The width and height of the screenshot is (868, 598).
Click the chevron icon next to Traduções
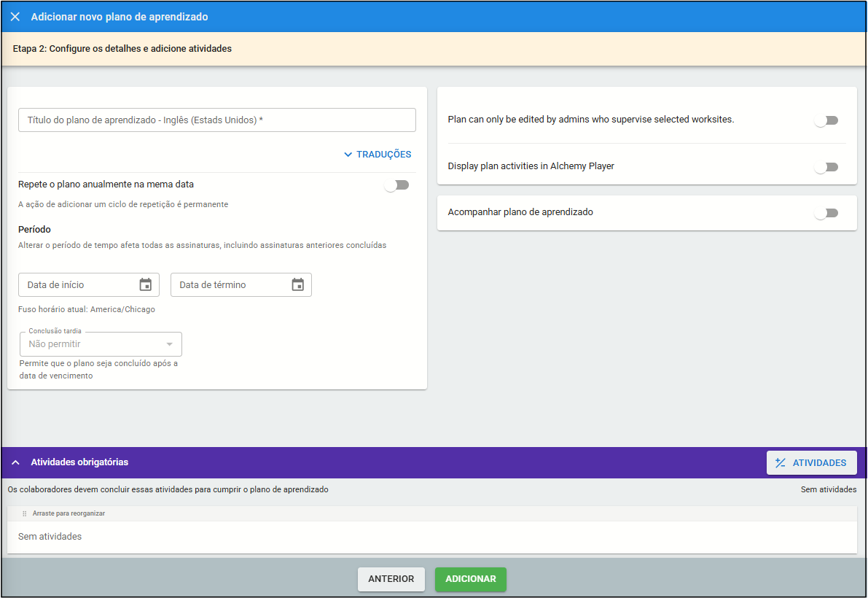point(348,155)
